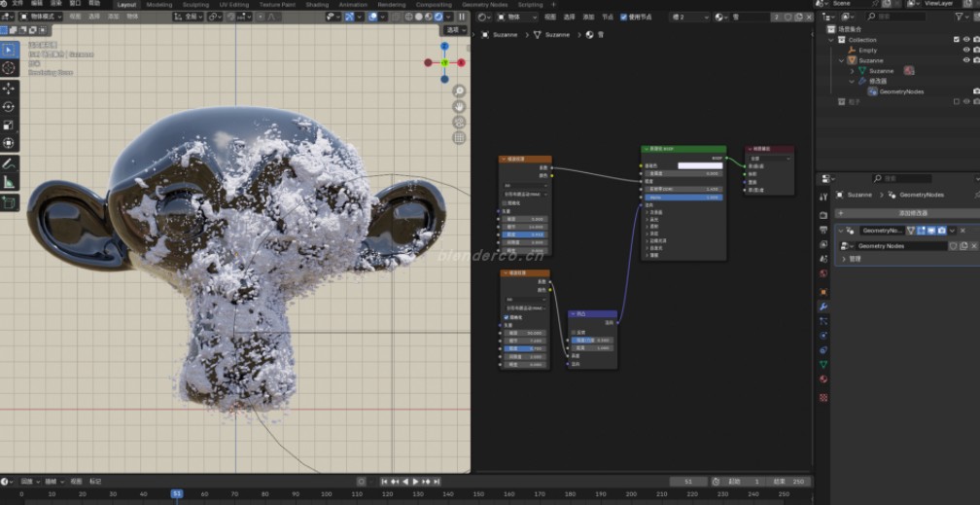Enable rendered viewport shading mode
The width and height of the screenshot is (980, 505).
tap(438, 17)
